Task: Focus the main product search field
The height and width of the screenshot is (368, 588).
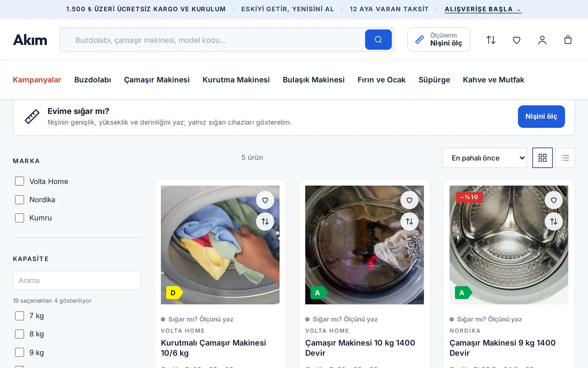Action: coord(212,40)
